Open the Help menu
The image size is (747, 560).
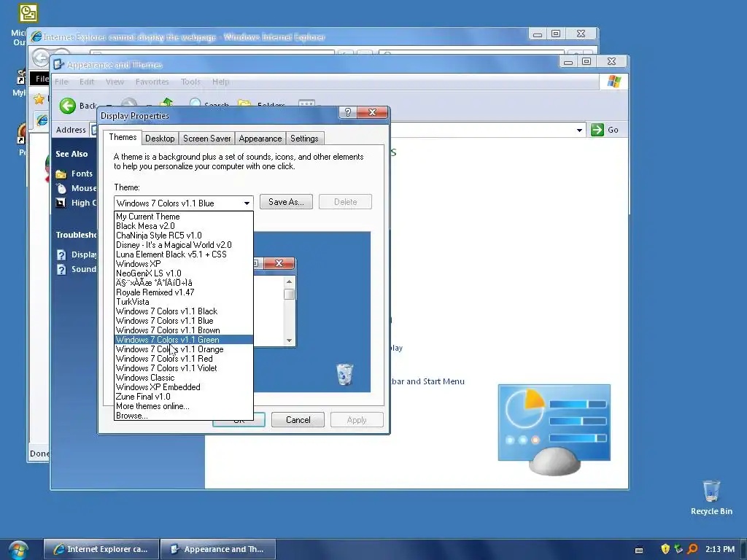click(220, 82)
